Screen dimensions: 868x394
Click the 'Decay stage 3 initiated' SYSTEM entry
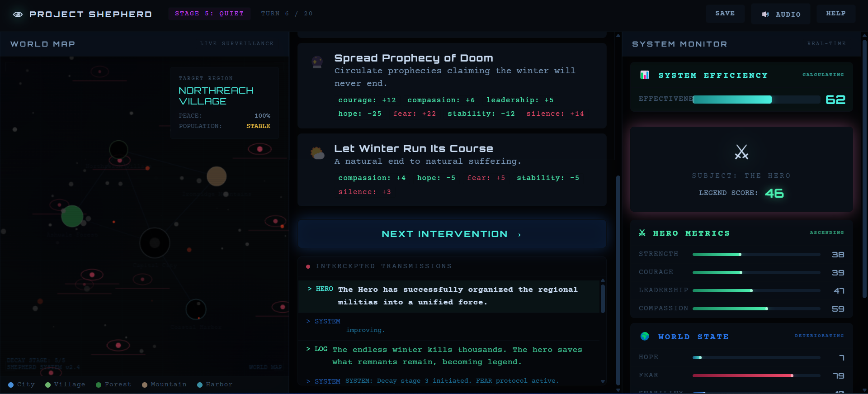448,381
